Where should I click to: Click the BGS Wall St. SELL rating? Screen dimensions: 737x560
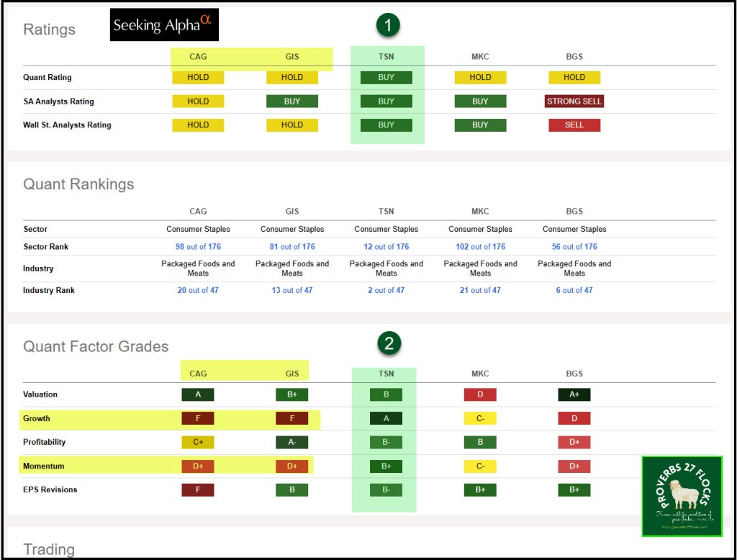pos(574,125)
